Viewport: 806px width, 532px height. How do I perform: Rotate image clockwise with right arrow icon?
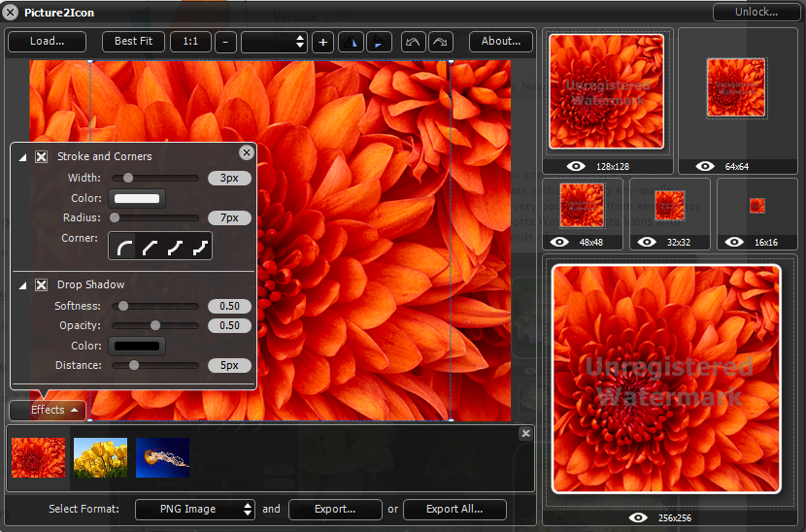click(440, 42)
